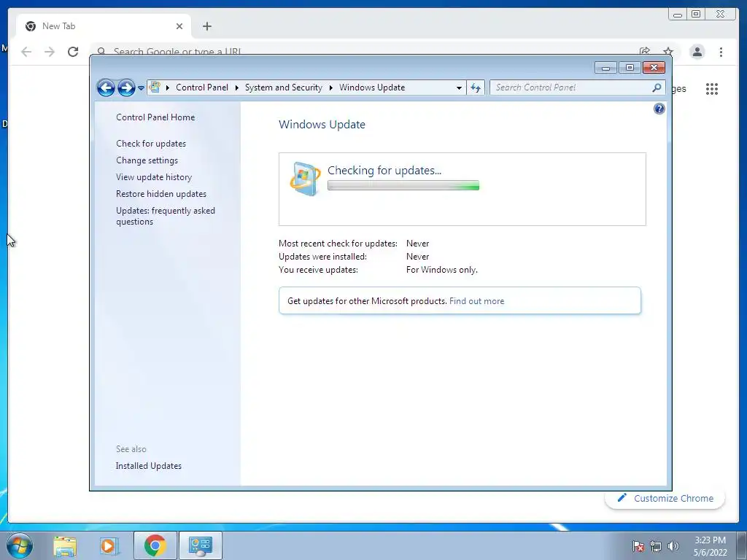Screen dimensions: 747x560
Task: Open network icon in system tray
Action: coord(656,546)
